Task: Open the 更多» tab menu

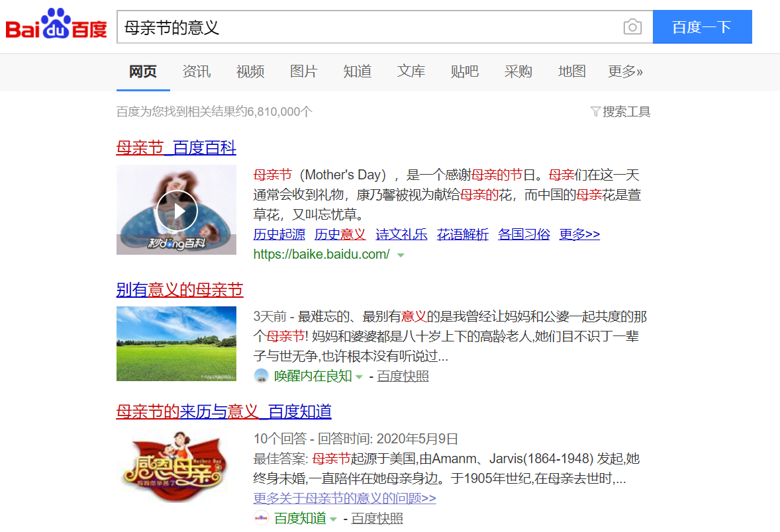Action: coord(625,71)
